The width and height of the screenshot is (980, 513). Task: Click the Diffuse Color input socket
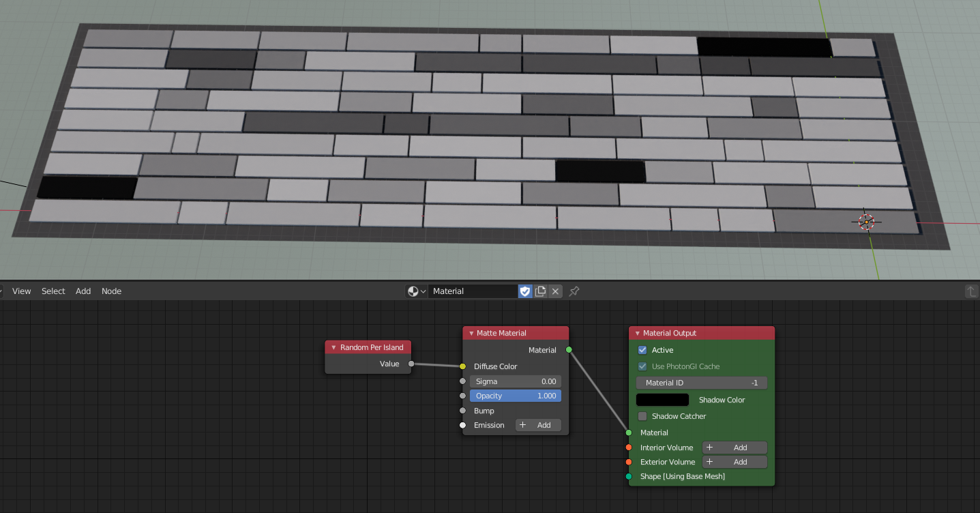point(462,366)
